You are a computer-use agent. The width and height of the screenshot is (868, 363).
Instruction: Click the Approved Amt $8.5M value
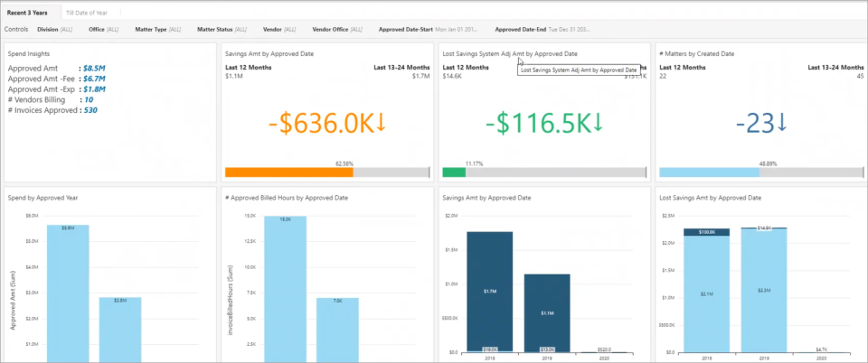tap(94, 69)
